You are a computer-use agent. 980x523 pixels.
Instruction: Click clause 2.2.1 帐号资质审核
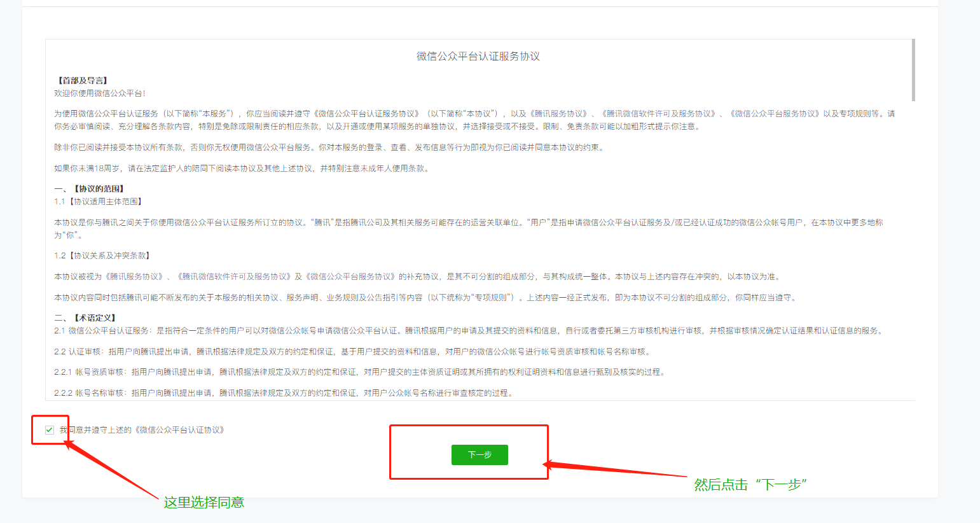tap(361, 372)
